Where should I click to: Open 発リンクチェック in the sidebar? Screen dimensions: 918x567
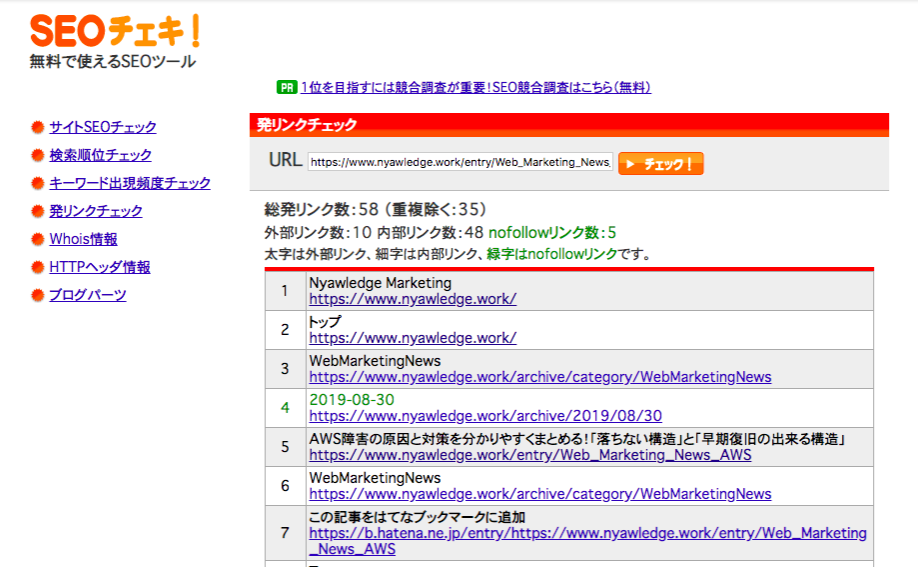[x=96, y=211]
